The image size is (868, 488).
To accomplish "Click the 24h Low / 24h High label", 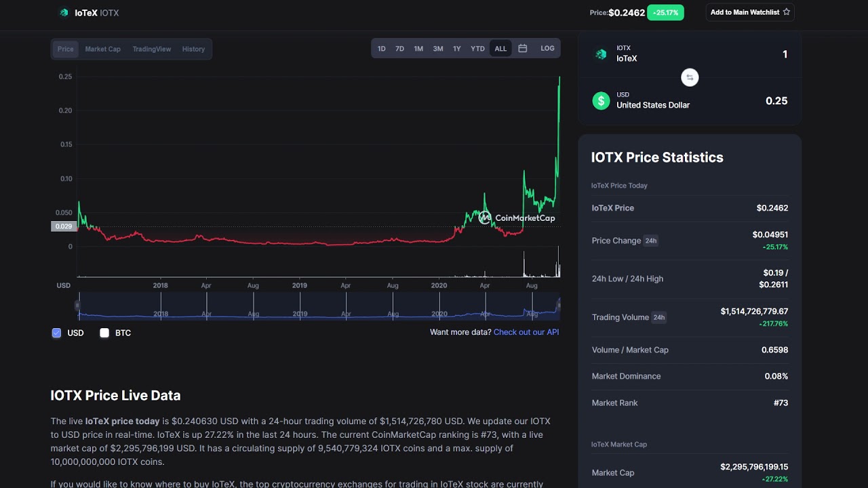I will point(627,279).
